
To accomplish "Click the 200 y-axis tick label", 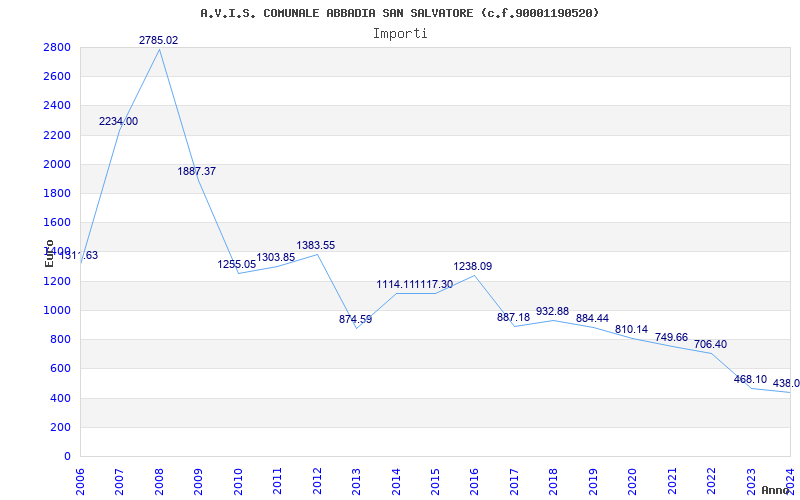I will (60, 427).
